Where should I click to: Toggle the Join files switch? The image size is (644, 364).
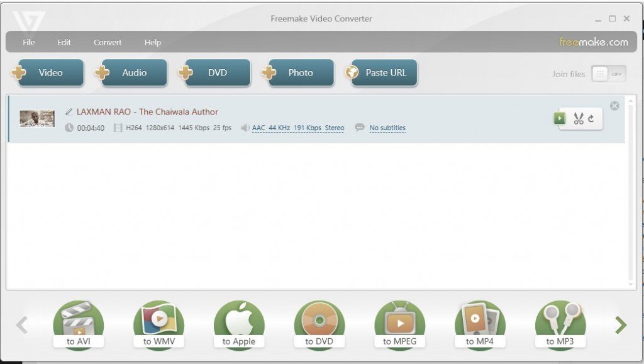coord(609,74)
